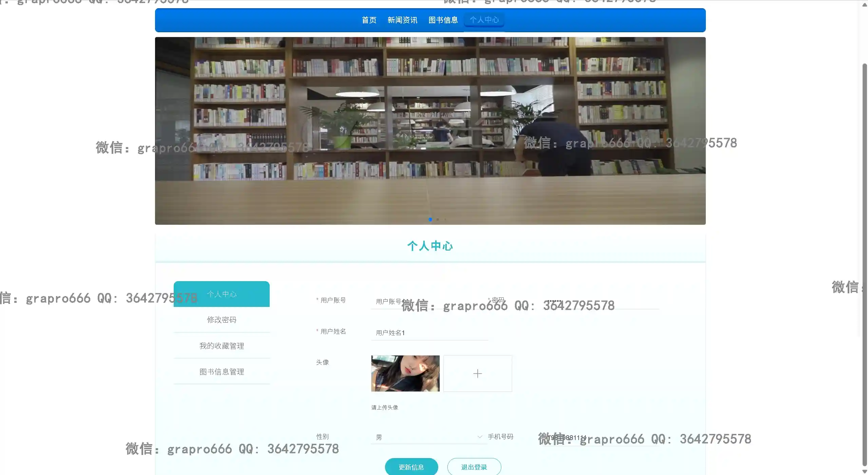
Task: Open 我的收藏管理 sidebar item
Action: tap(221, 346)
